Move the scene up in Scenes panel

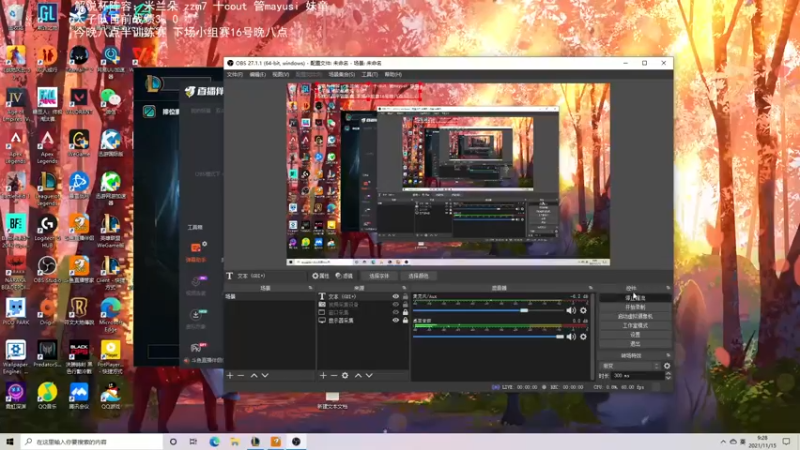click(254, 376)
